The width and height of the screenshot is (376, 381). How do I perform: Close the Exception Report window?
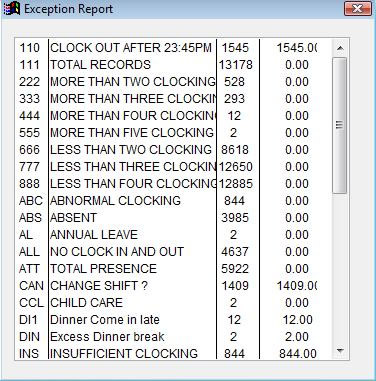click(358, 8)
